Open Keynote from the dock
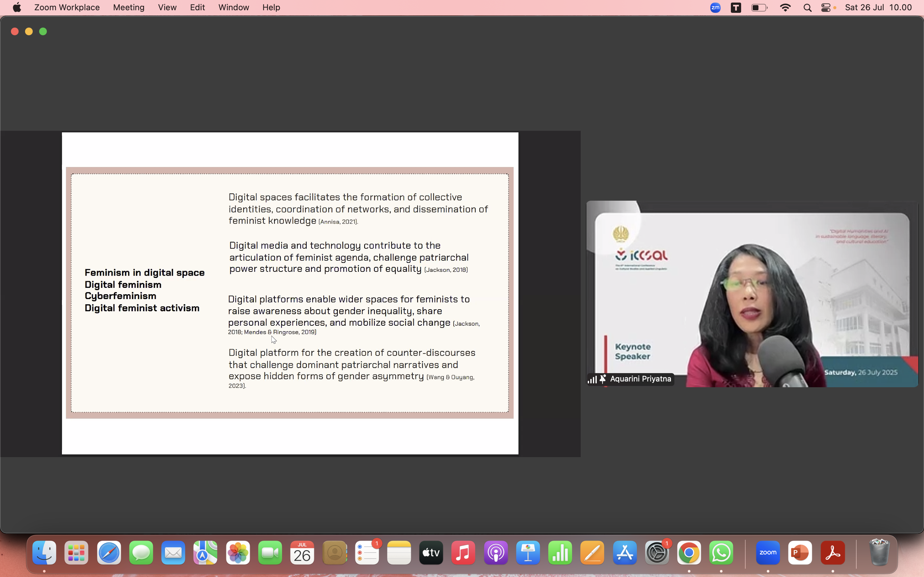The width and height of the screenshot is (924, 577). 528,553
